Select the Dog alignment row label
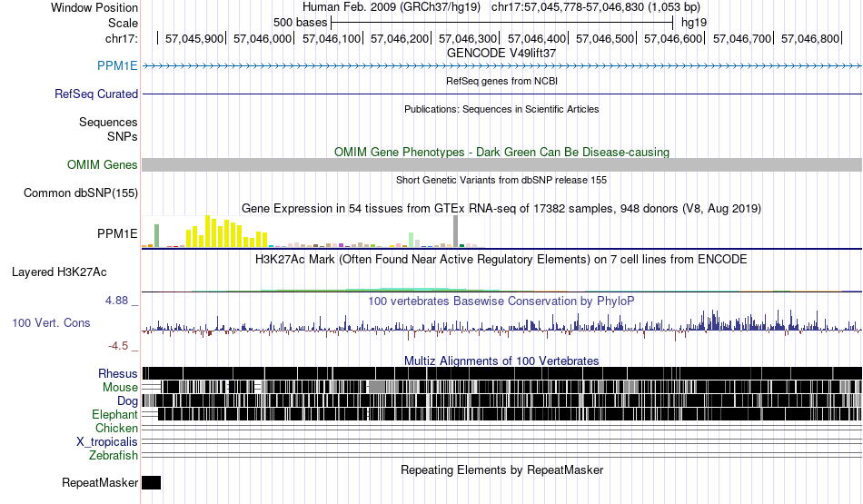Viewport: 863px width, 504px height. click(x=127, y=401)
